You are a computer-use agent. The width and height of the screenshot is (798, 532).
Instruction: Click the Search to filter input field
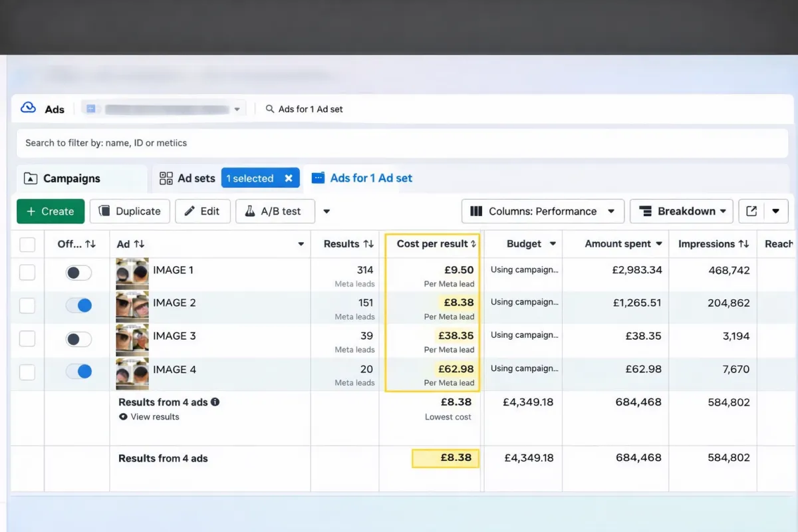click(402, 143)
